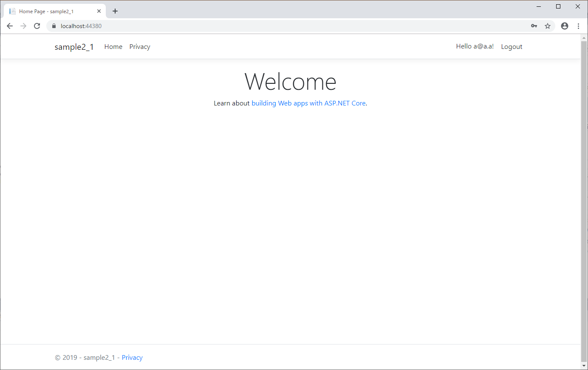Click the sample2_1 brand link
This screenshot has height=370, width=588.
pos(74,47)
